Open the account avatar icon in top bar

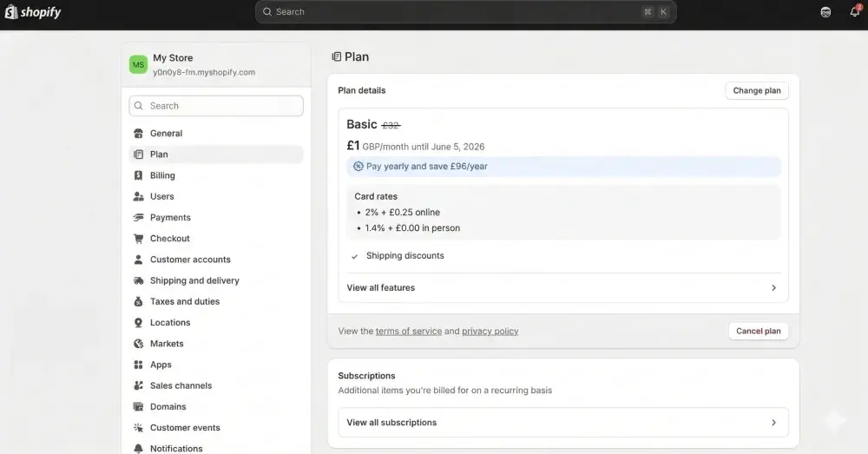[x=825, y=12]
